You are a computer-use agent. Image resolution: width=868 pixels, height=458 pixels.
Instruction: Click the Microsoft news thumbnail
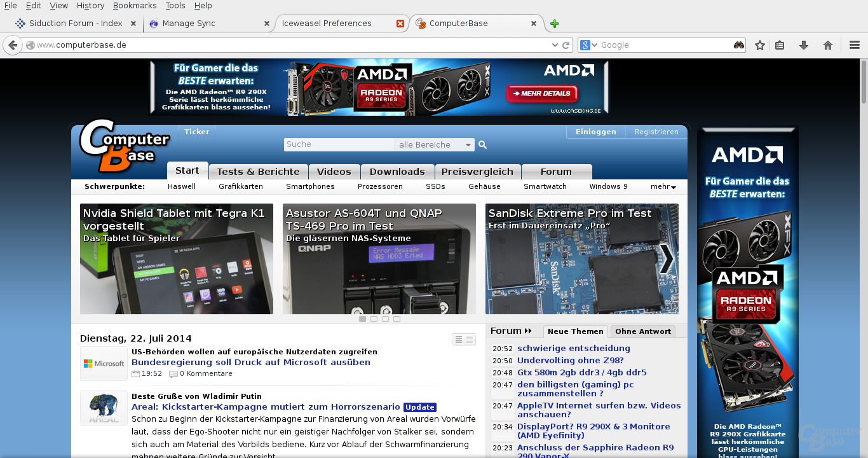coord(104,364)
